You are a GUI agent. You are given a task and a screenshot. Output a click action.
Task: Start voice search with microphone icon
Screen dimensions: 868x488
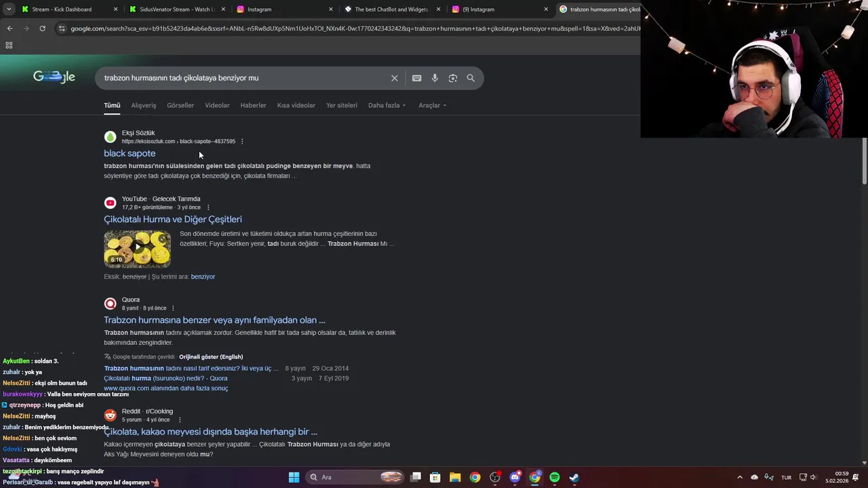(x=435, y=78)
